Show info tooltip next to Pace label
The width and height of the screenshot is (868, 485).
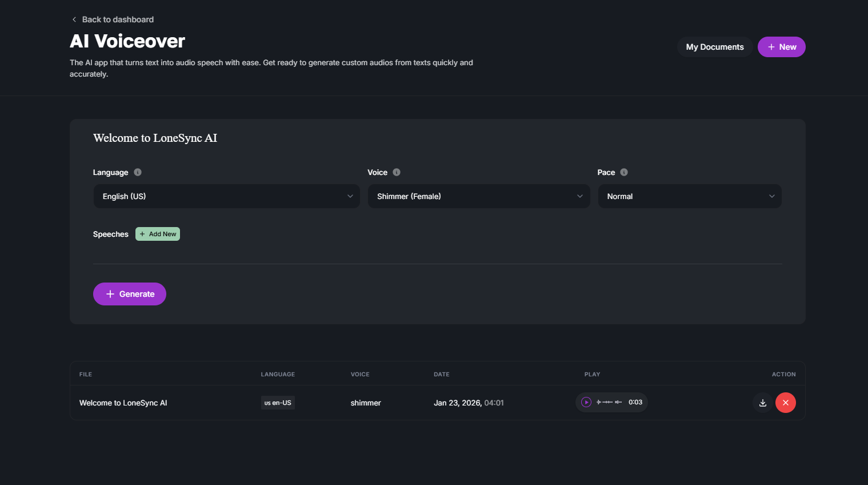pyautogui.click(x=624, y=172)
